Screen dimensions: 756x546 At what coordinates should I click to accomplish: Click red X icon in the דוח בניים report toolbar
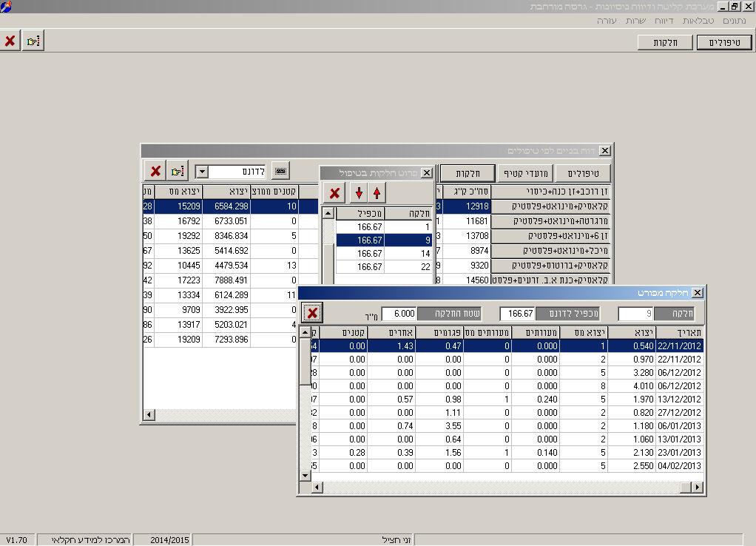pos(156,171)
